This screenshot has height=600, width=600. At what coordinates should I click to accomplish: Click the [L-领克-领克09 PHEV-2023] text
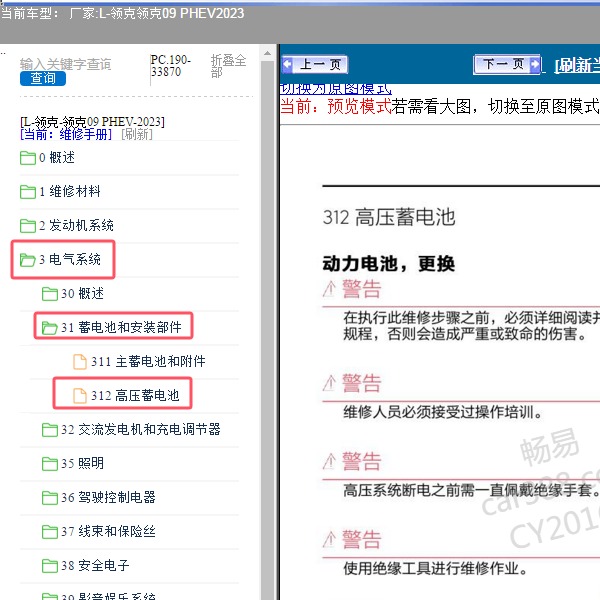[x=92, y=122]
